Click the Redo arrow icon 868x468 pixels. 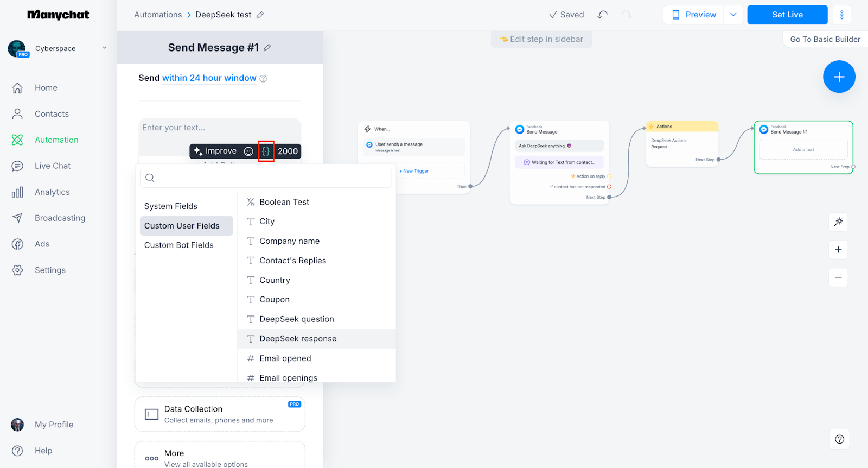(627, 15)
